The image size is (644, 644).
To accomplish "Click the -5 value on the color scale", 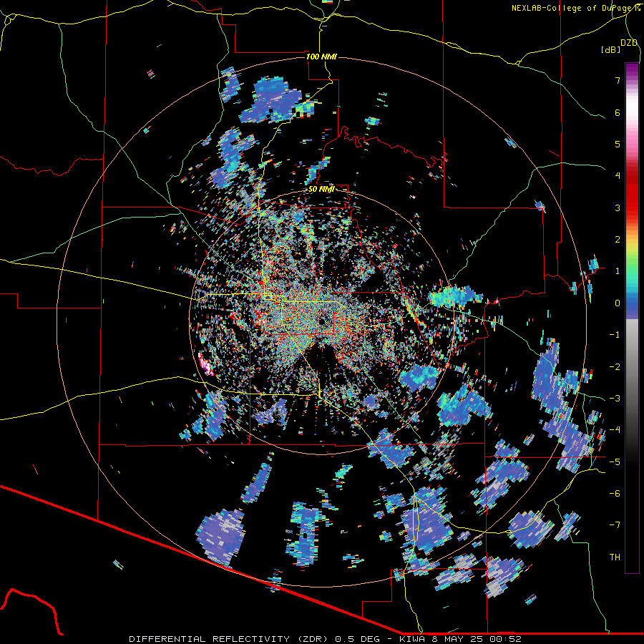I will click(x=615, y=462).
